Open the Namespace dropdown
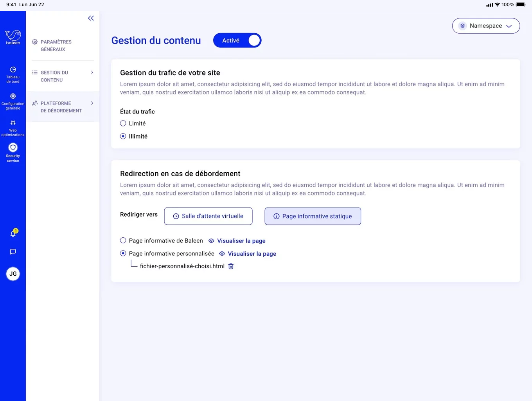 point(486,26)
